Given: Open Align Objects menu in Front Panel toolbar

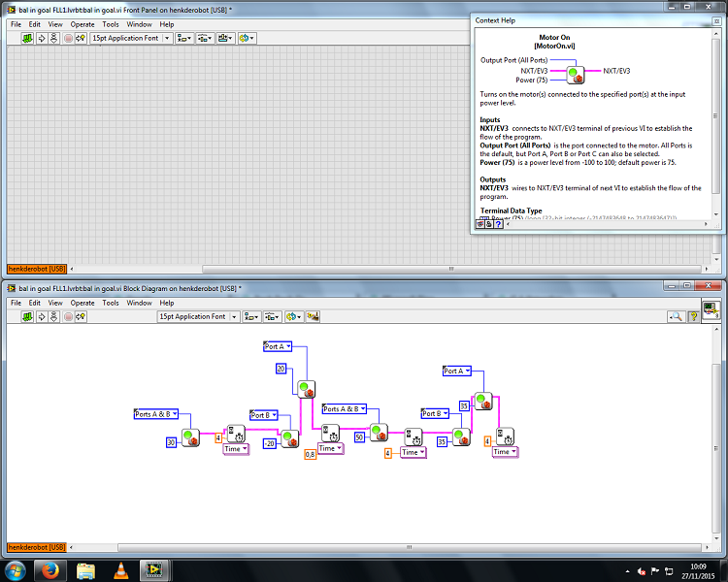Looking at the screenshot, I should pos(184,38).
